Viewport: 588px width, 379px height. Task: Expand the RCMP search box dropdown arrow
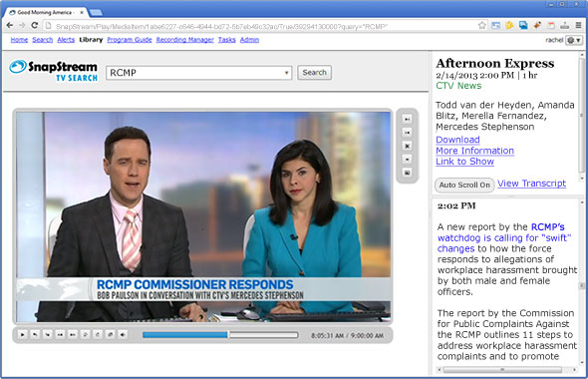[x=286, y=73]
